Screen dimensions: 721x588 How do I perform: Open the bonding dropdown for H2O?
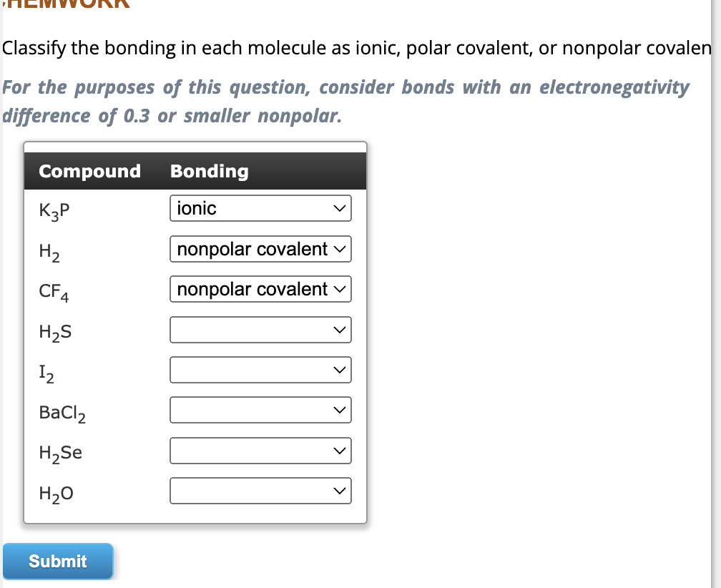[260, 491]
